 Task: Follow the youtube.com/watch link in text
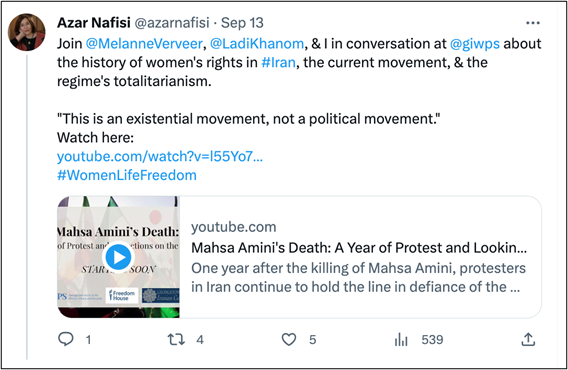point(160,156)
